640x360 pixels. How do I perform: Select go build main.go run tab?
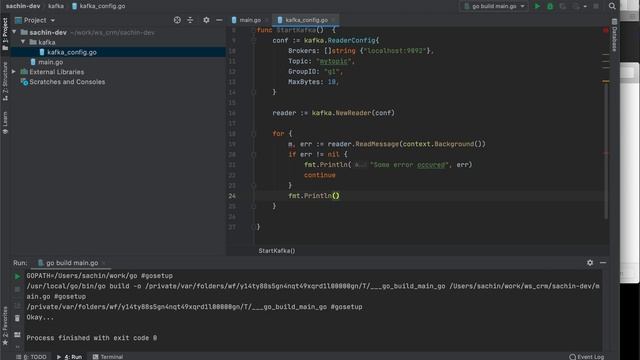pos(72,263)
